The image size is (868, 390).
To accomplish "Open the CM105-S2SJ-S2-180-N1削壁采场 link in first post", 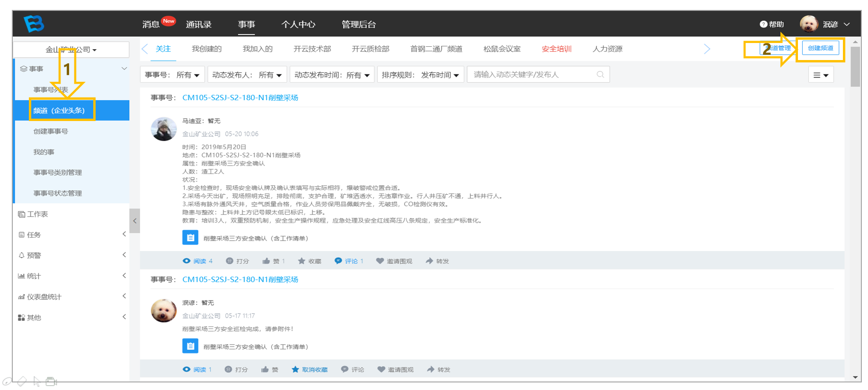I will coord(240,98).
